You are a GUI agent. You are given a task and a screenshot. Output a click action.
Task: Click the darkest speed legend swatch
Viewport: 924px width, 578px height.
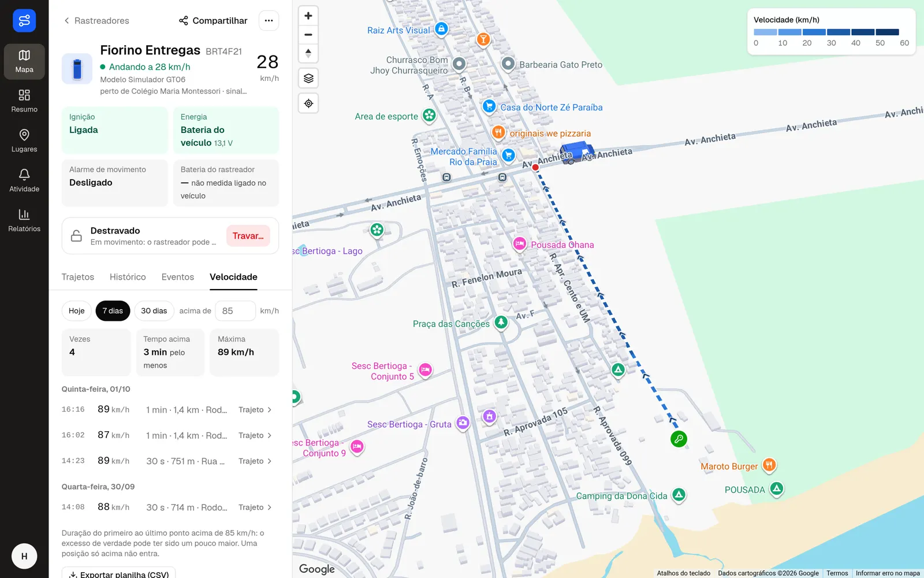click(x=888, y=32)
